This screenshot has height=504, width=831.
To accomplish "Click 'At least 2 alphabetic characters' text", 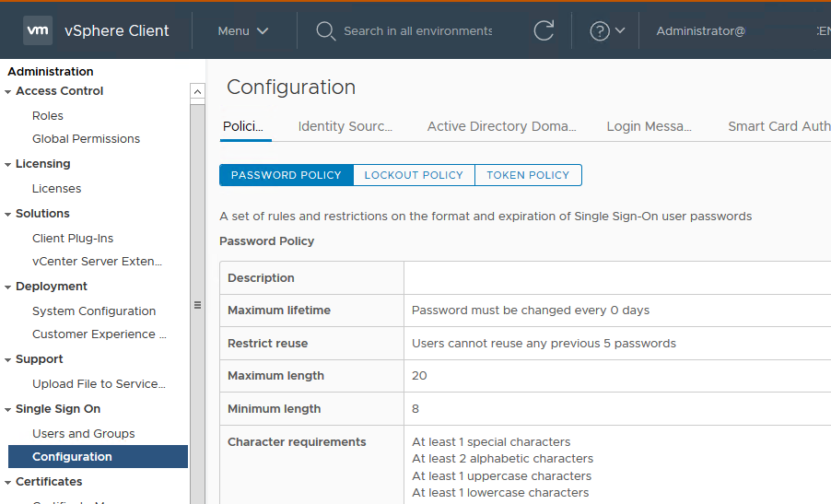I will pos(502,459).
